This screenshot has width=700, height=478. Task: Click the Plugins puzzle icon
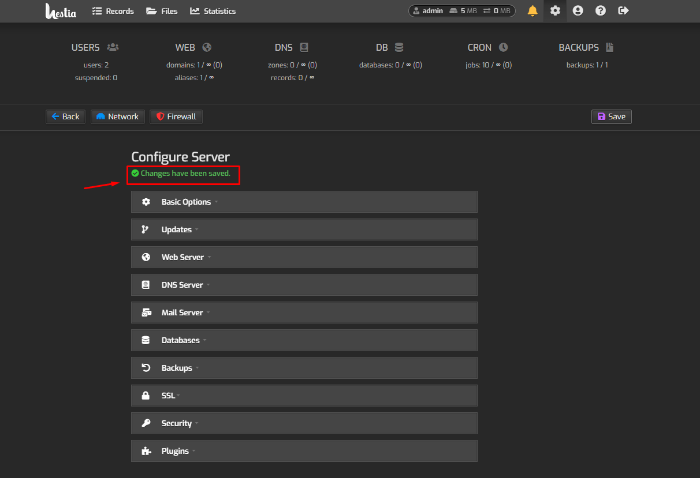[x=146, y=451]
